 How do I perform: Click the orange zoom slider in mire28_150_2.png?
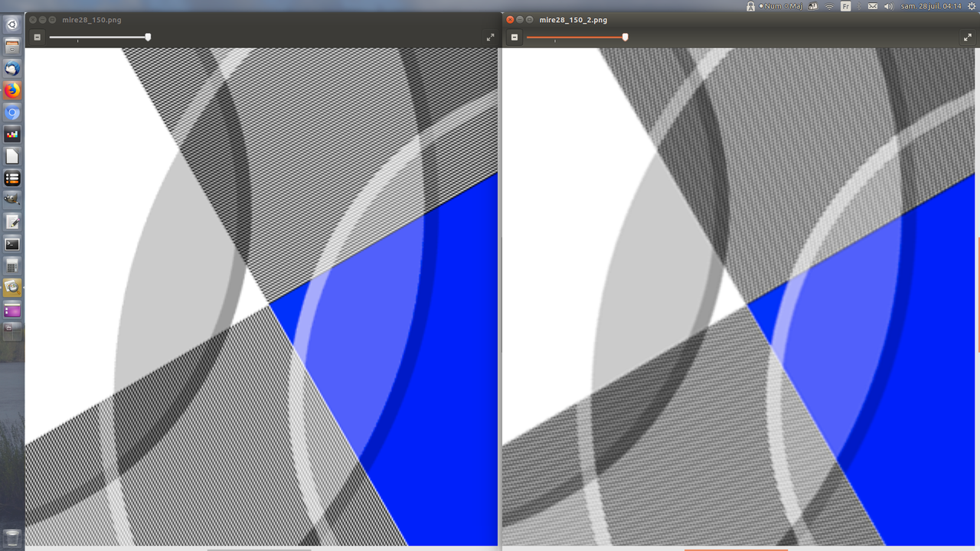tap(577, 37)
